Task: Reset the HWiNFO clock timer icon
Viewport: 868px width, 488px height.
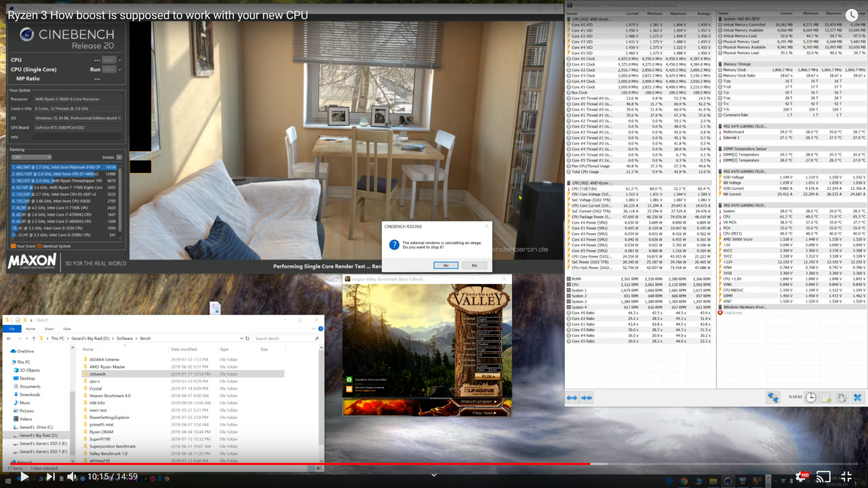Action: [x=811, y=398]
